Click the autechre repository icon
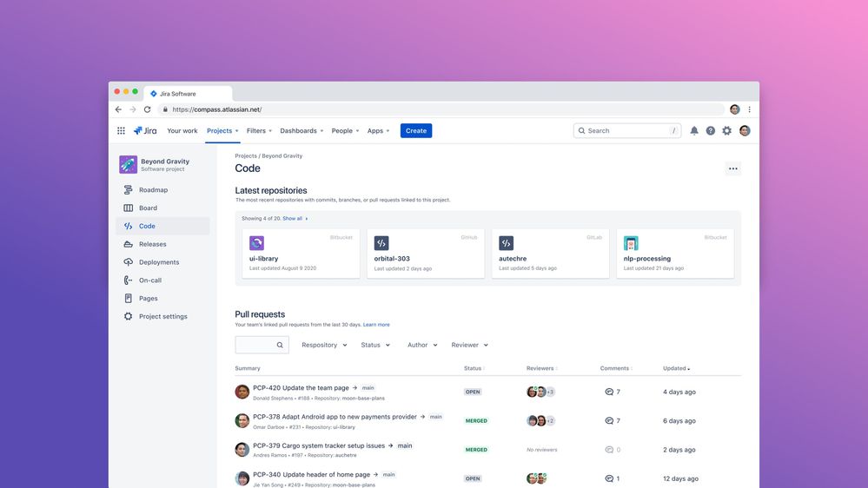 point(506,243)
